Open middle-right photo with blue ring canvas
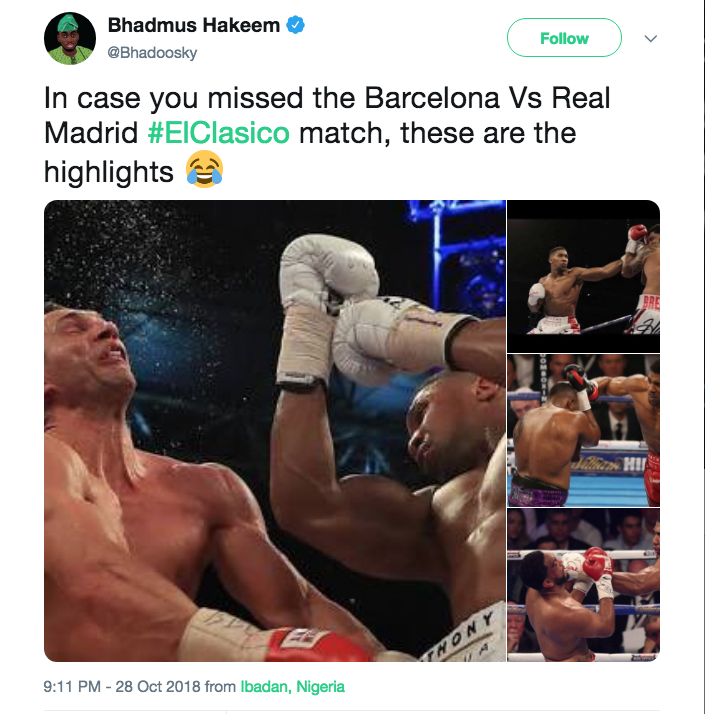705x714 pixels. pyautogui.click(x=583, y=430)
